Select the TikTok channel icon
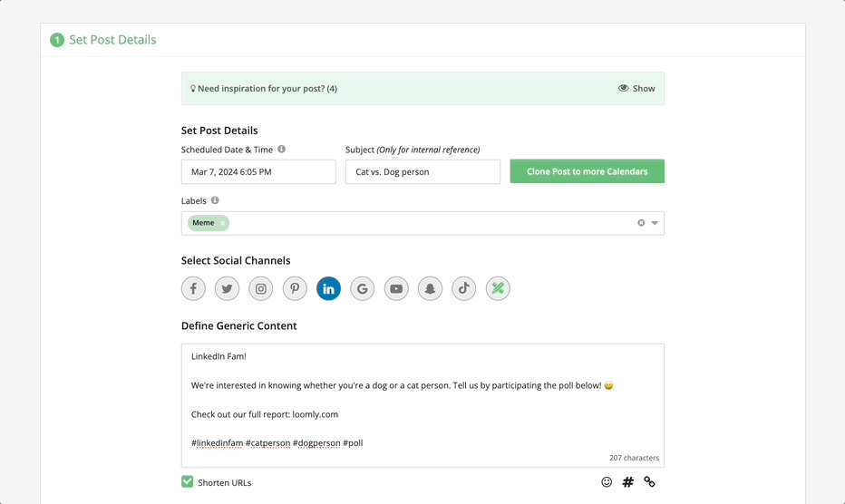The width and height of the screenshot is (845, 504). click(x=464, y=288)
